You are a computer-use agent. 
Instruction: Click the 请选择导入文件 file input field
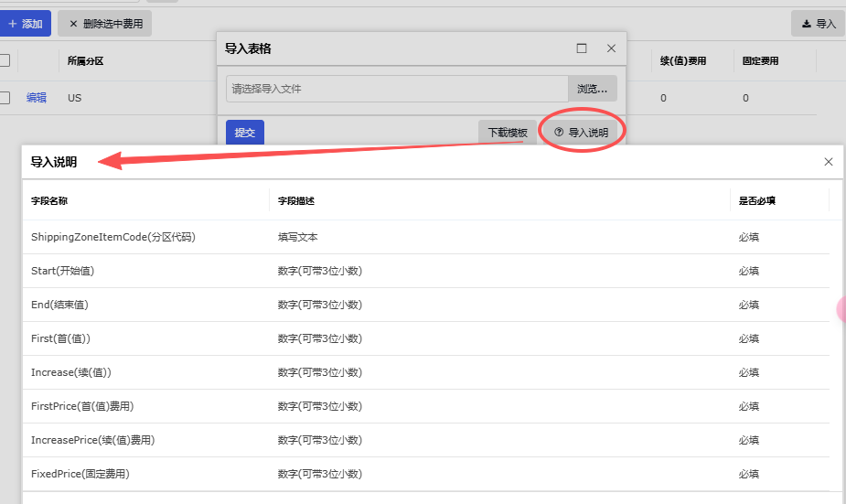[397, 89]
